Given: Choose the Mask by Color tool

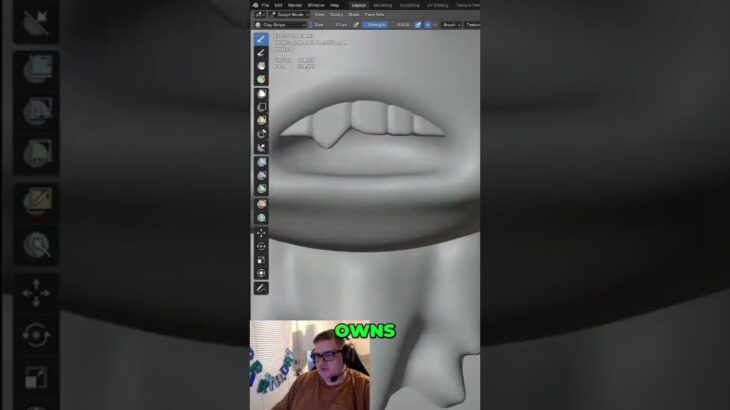Looking at the screenshot, I should click(261, 218).
